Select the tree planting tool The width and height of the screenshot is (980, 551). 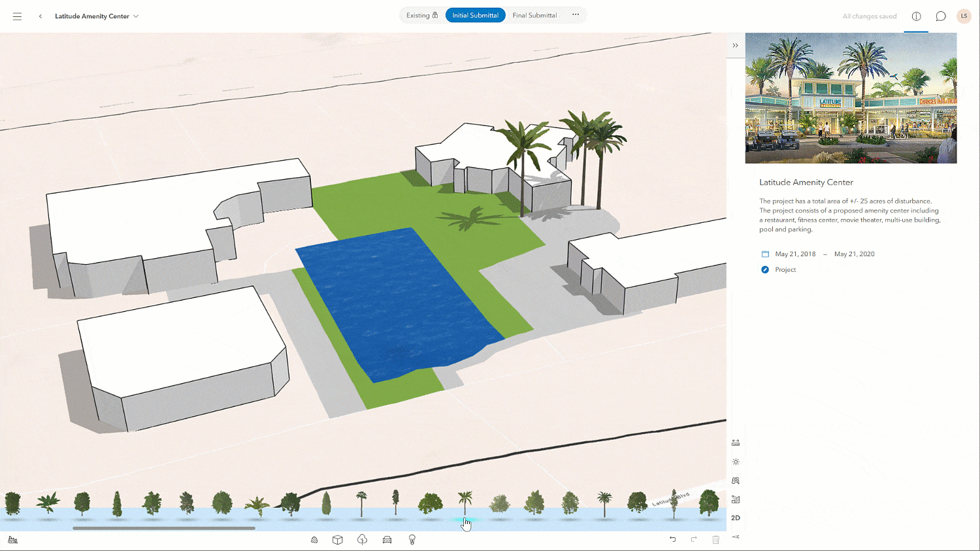(x=362, y=539)
